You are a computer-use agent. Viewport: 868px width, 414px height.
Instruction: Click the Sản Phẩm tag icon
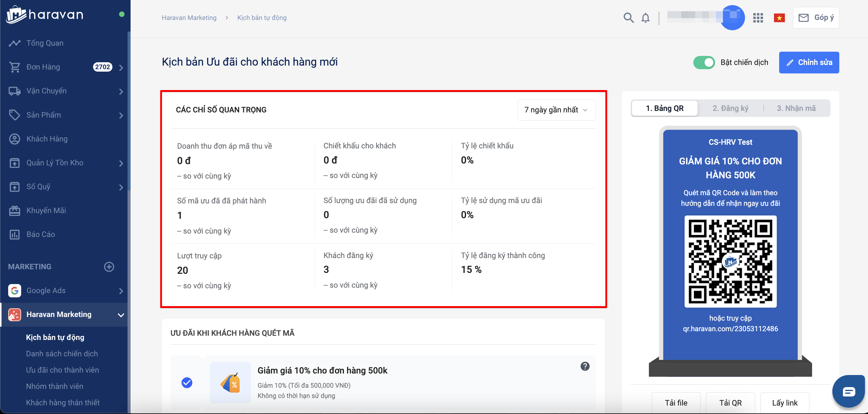pos(15,115)
